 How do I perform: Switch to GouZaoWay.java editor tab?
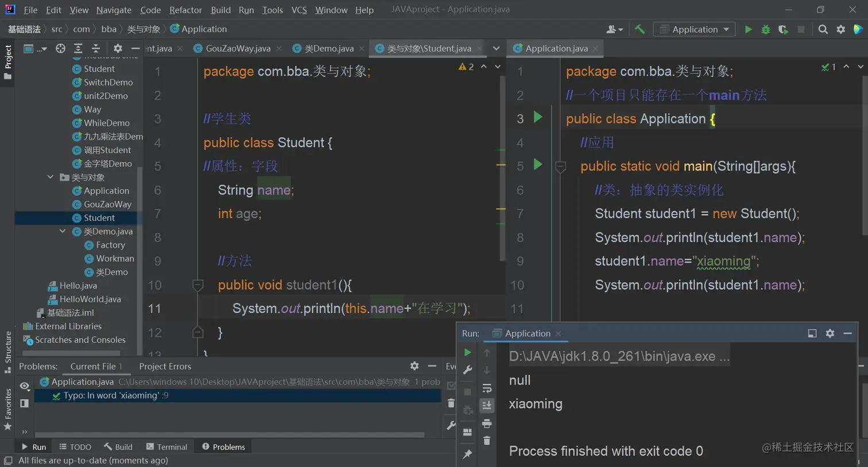[238, 49]
